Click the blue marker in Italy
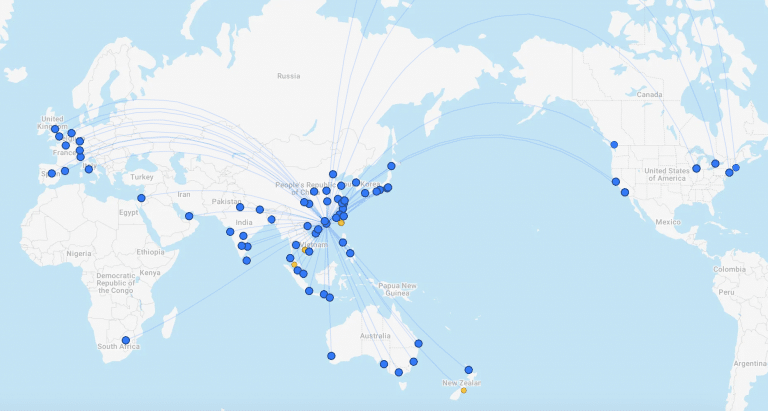Viewport: 768px width, 411px height. [88, 169]
